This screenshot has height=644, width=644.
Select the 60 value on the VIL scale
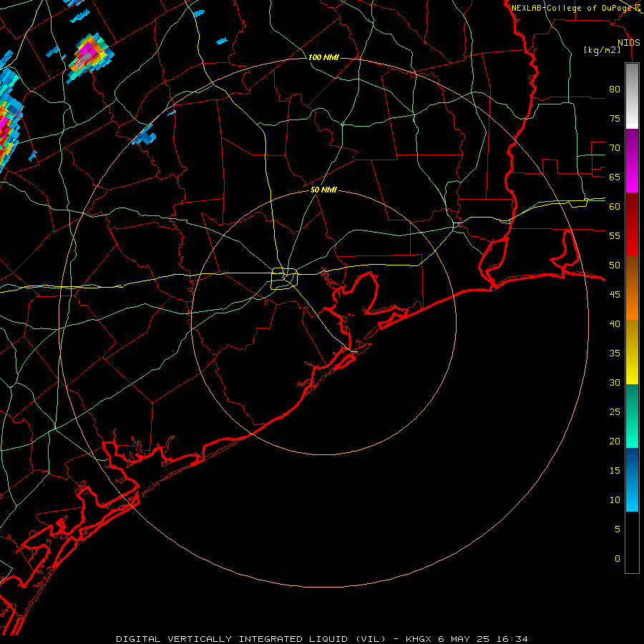click(615, 207)
